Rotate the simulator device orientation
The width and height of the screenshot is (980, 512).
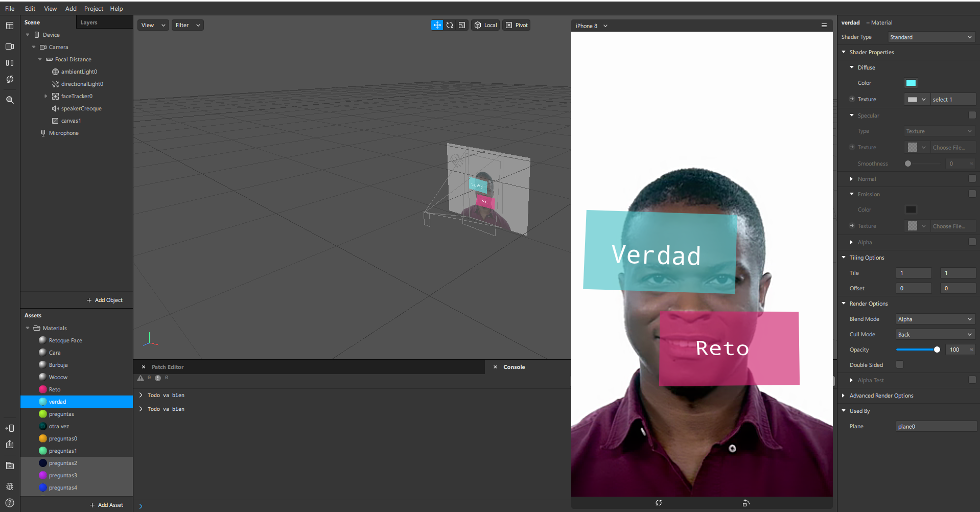[745, 503]
